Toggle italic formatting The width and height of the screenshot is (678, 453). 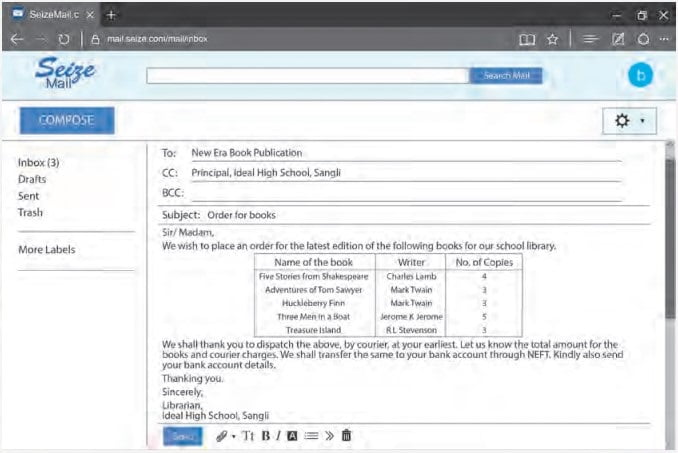point(278,436)
